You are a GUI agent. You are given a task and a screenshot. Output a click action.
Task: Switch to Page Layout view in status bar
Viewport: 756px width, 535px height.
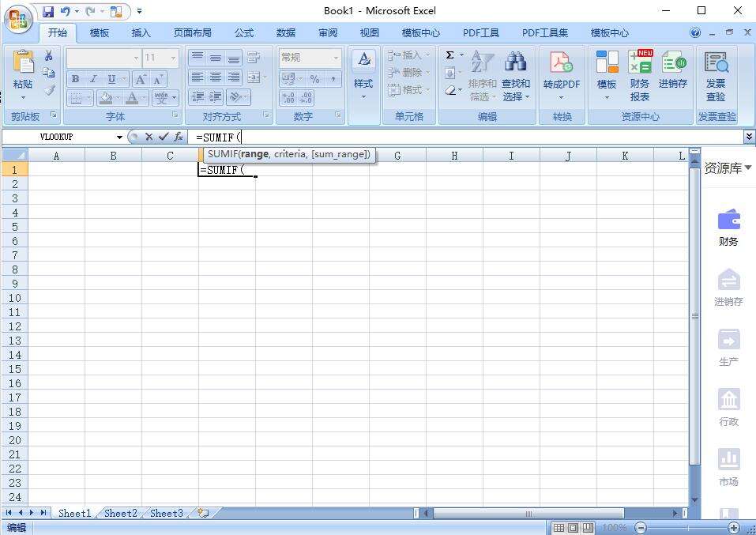[x=574, y=528]
